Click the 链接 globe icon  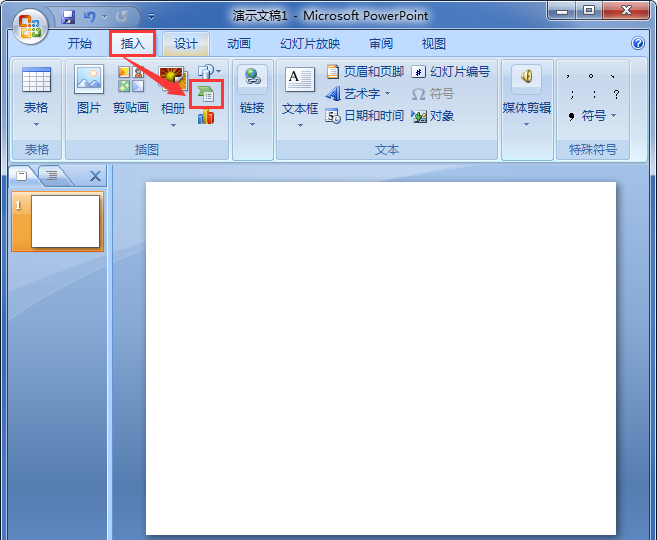(x=252, y=77)
